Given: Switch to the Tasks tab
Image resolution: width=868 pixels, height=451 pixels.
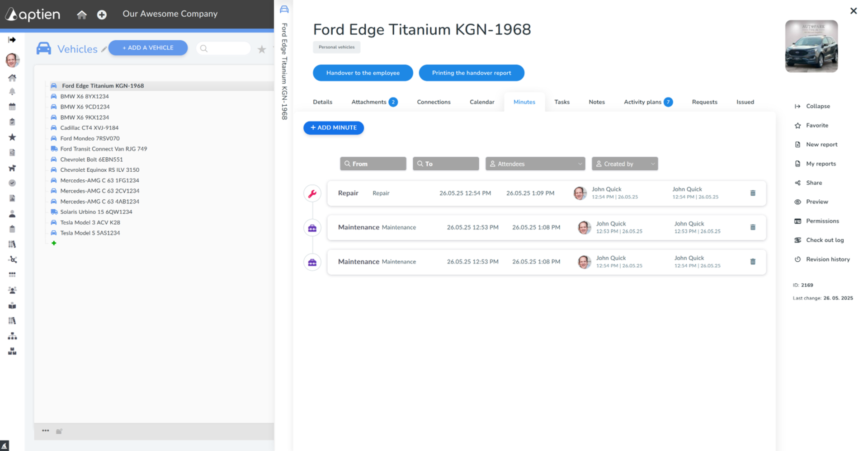Looking at the screenshot, I should pyautogui.click(x=561, y=102).
